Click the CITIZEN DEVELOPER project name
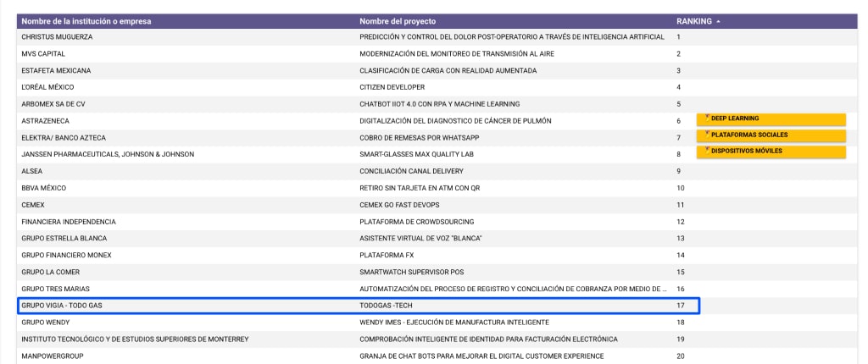The height and width of the screenshot is (364, 868). coord(392,87)
